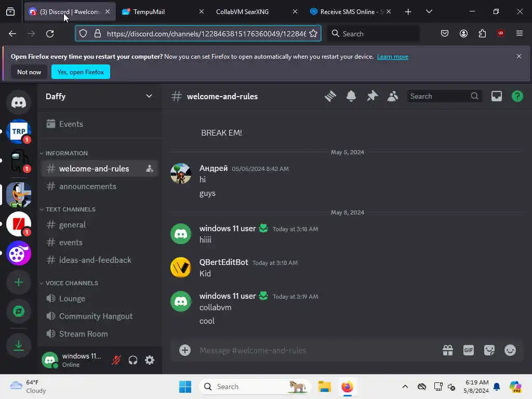Click Yes, open Firefox button
The height and width of the screenshot is (399, 532).
point(81,72)
